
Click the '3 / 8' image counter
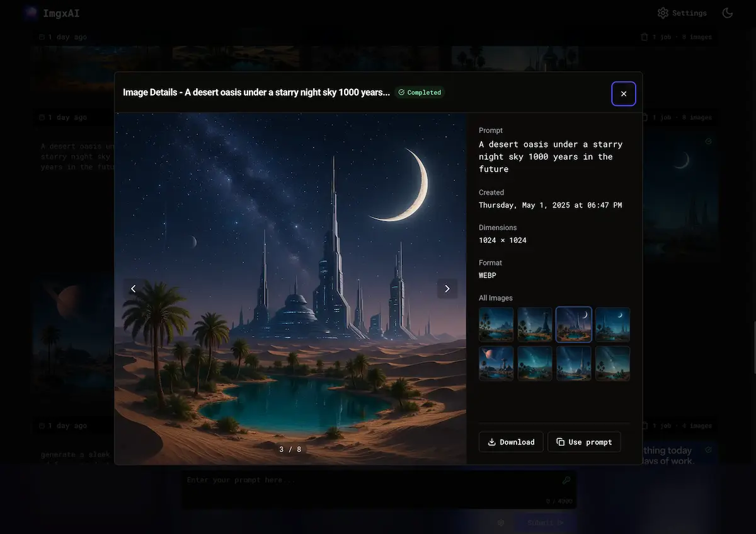coord(290,450)
